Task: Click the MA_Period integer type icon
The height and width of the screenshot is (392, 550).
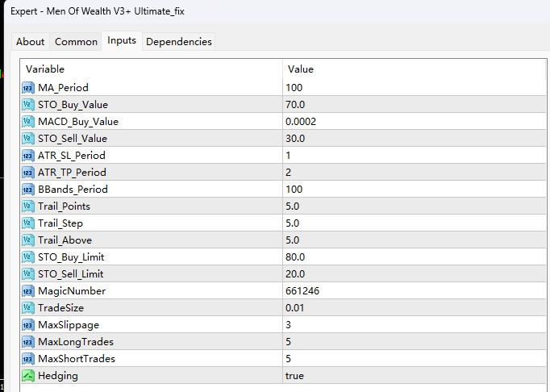Action: pyautogui.click(x=28, y=87)
